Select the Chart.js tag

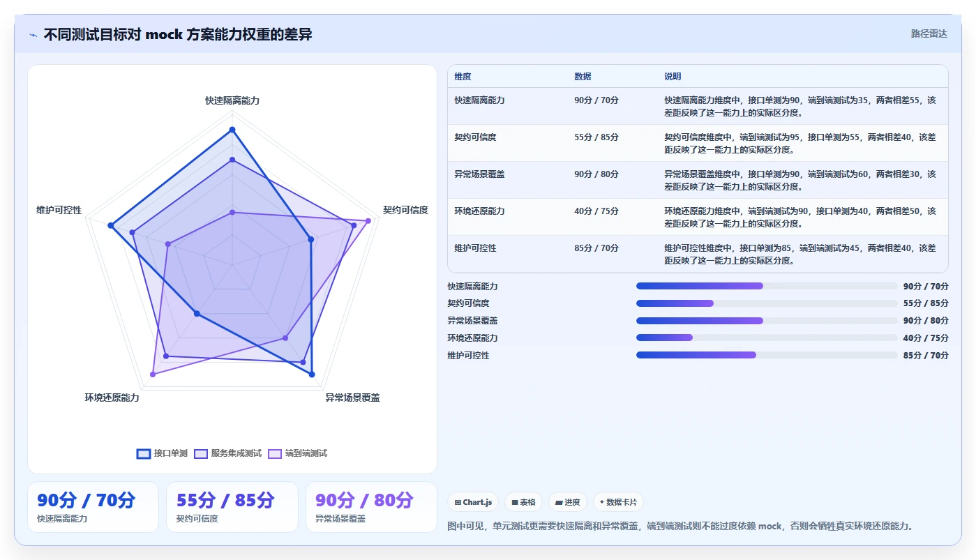coord(473,502)
